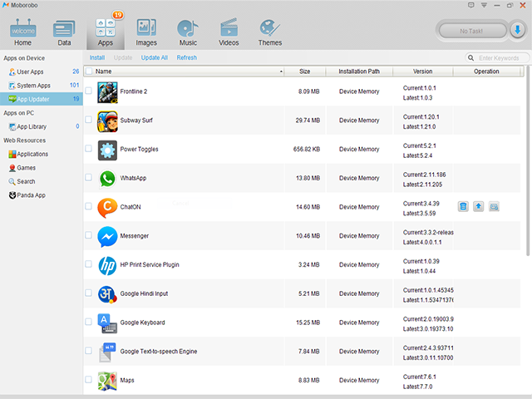Select User Apps in sidebar

pyautogui.click(x=42, y=71)
